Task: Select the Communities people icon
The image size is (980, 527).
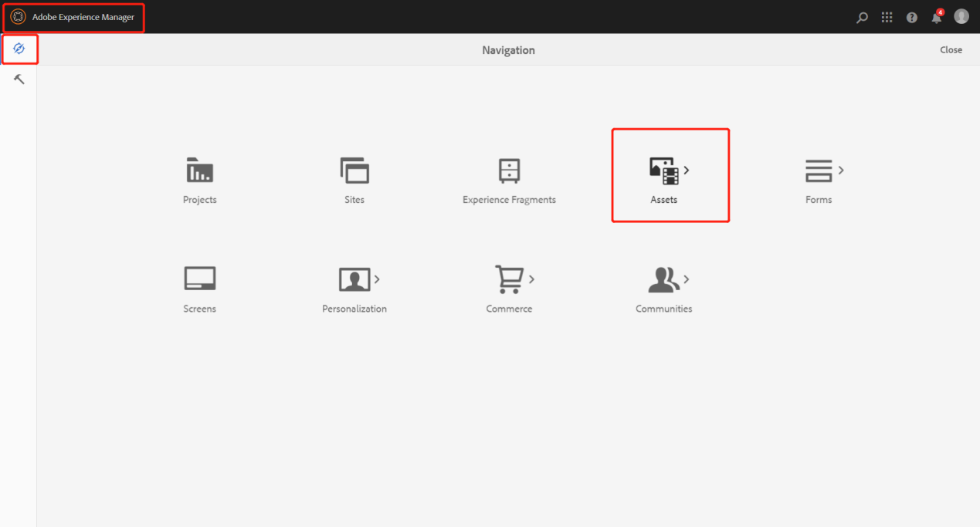Action: (x=663, y=279)
